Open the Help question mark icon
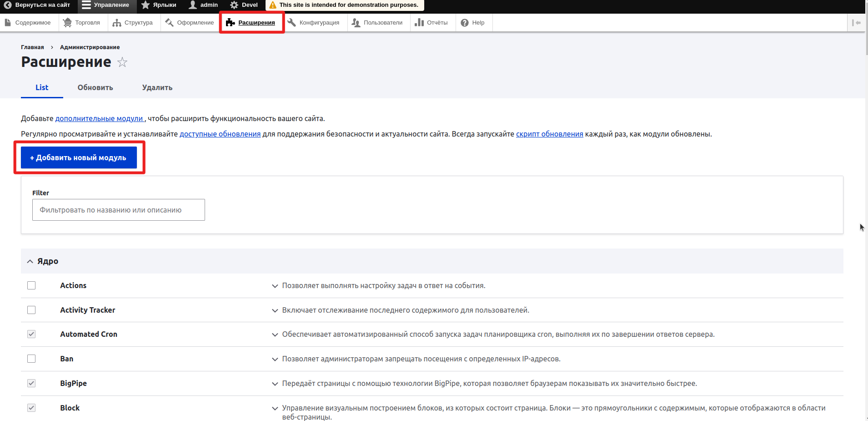This screenshot has height=421, width=868. click(465, 23)
